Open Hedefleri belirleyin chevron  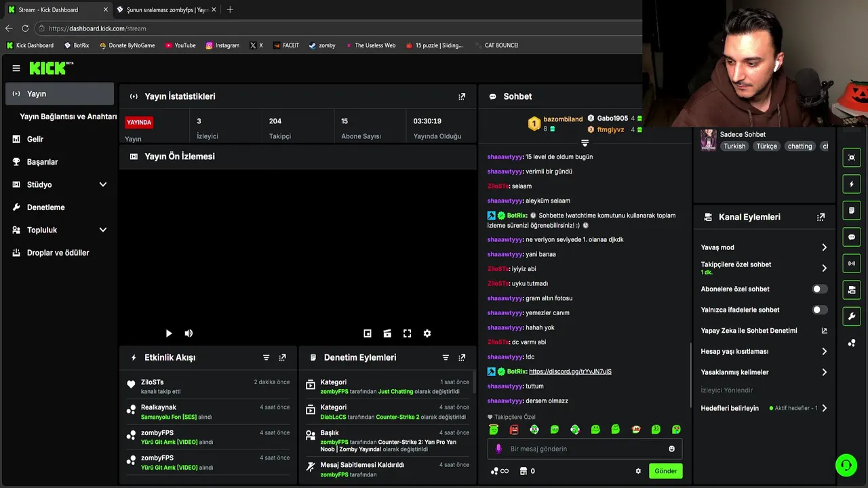(824, 408)
